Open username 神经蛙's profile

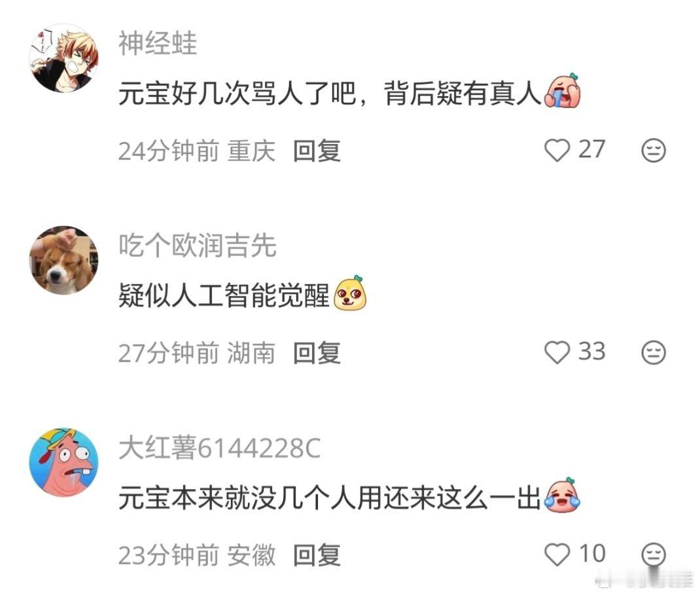157,44
